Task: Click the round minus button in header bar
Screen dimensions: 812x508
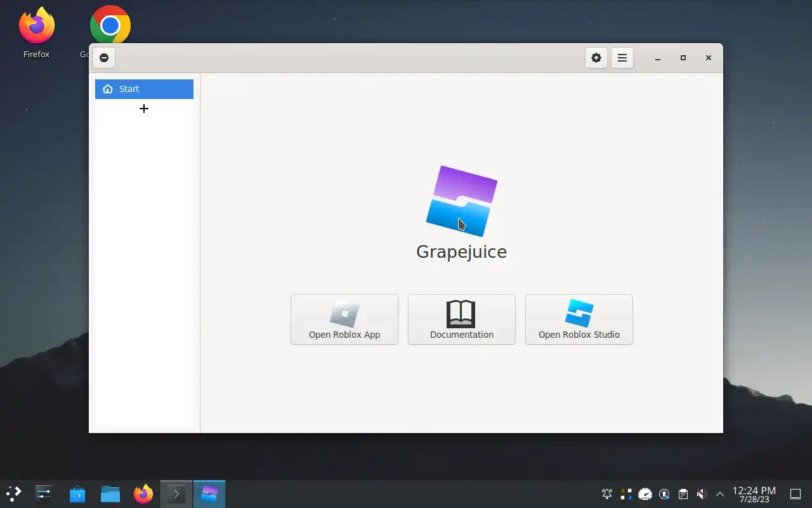Action: coord(104,58)
